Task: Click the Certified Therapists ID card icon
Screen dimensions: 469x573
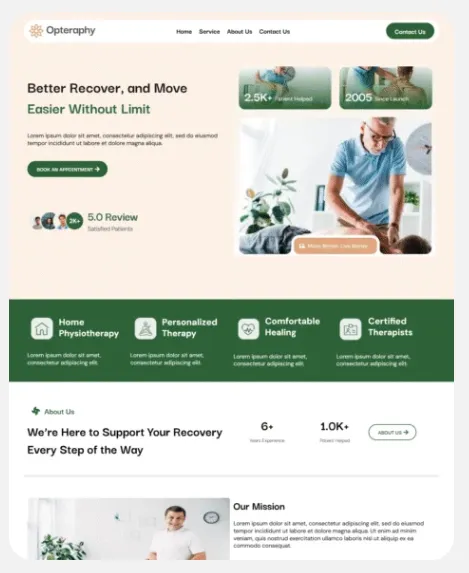Action: (350, 329)
